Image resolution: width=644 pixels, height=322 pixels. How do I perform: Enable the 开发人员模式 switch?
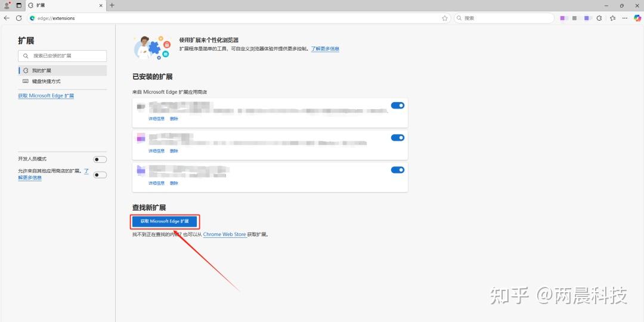point(100,159)
